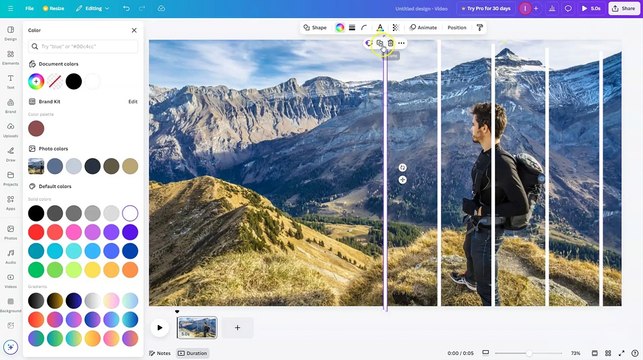Open the Elements sidebar tab
The width and height of the screenshot is (643, 360).
tap(11, 57)
